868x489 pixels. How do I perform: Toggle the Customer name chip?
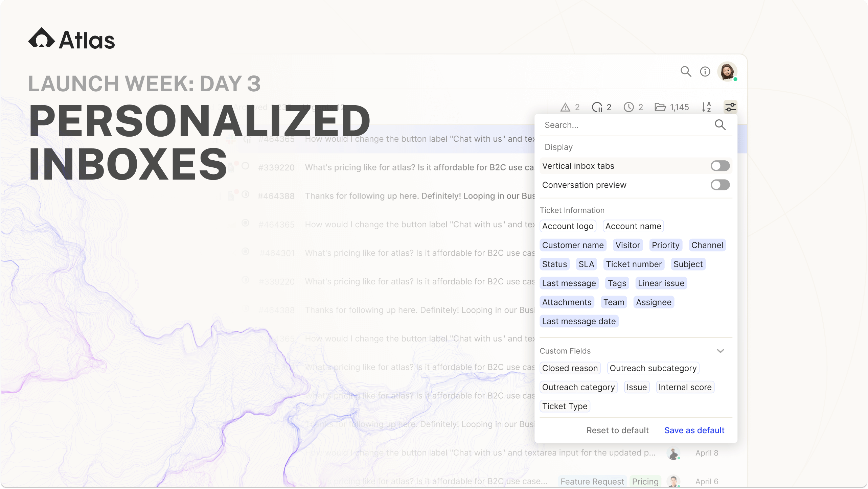click(x=573, y=245)
